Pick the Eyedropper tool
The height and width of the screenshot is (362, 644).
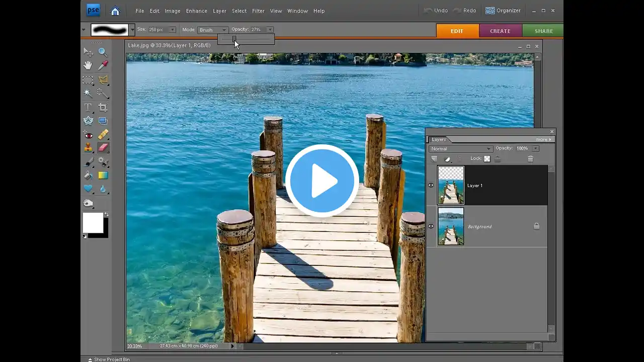click(103, 65)
